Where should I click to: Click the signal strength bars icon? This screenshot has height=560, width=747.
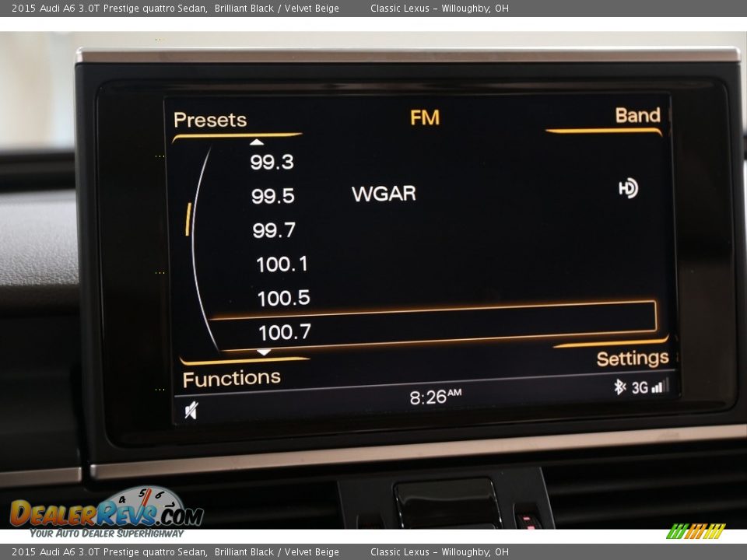click(x=659, y=386)
